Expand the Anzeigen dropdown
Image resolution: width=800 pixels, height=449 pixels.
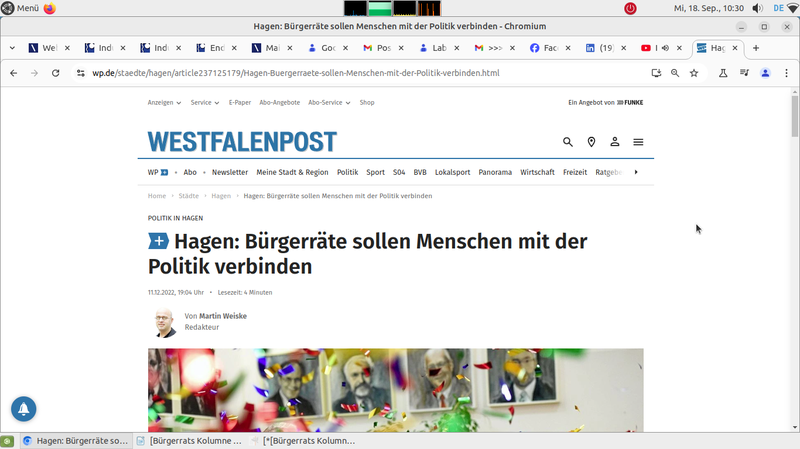click(x=164, y=102)
